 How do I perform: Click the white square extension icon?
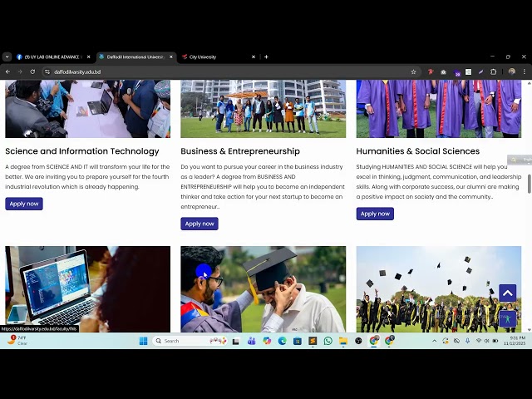click(x=468, y=72)
